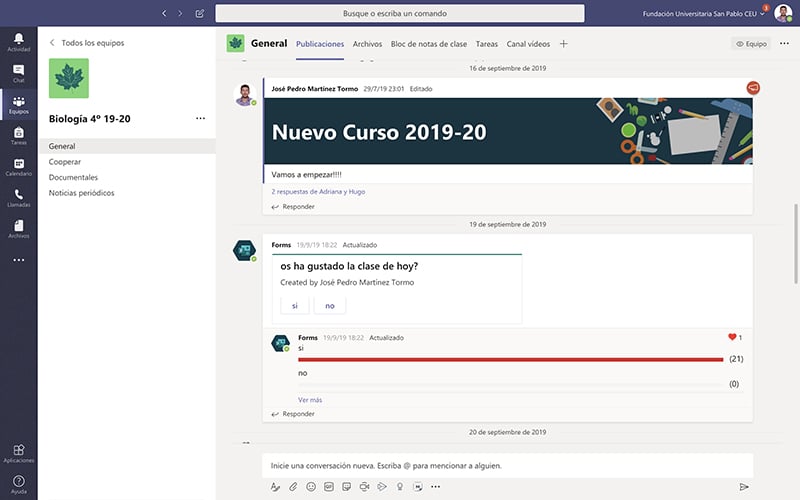The width and height of the screenshot is (800, 500).
Task: Click the Forms bot avatar on poll post
Action: (x=244, y=251)
